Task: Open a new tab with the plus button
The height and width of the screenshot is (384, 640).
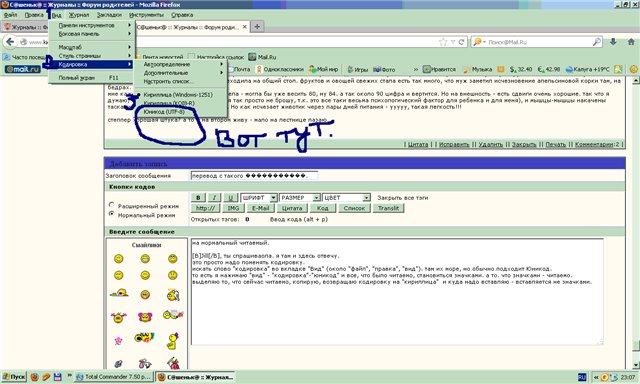Action: [257, 27]
